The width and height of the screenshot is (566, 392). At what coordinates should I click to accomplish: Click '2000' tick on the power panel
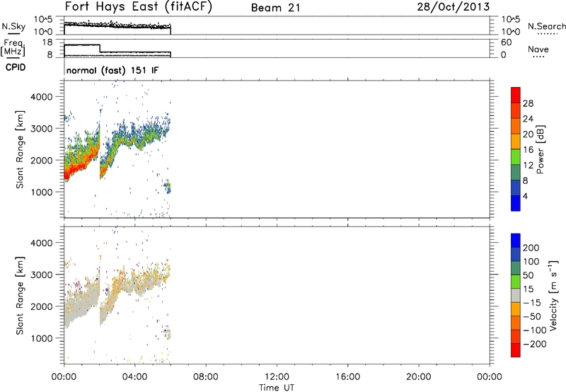tap(41, 160)
